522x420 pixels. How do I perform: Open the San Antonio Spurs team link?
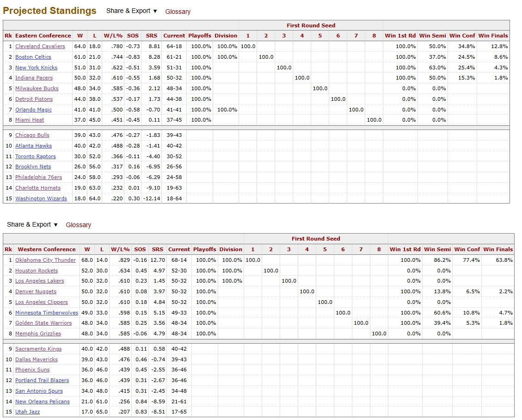click(x=39, y=391)
